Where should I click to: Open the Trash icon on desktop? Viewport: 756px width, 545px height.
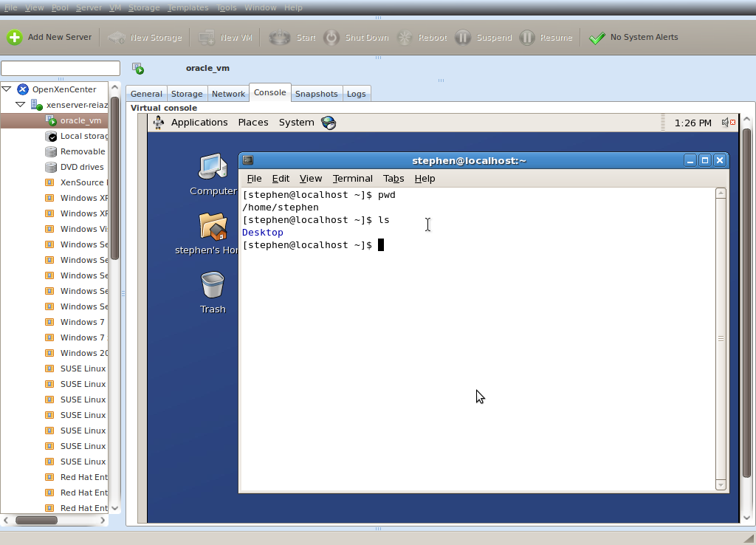[213, 285]
